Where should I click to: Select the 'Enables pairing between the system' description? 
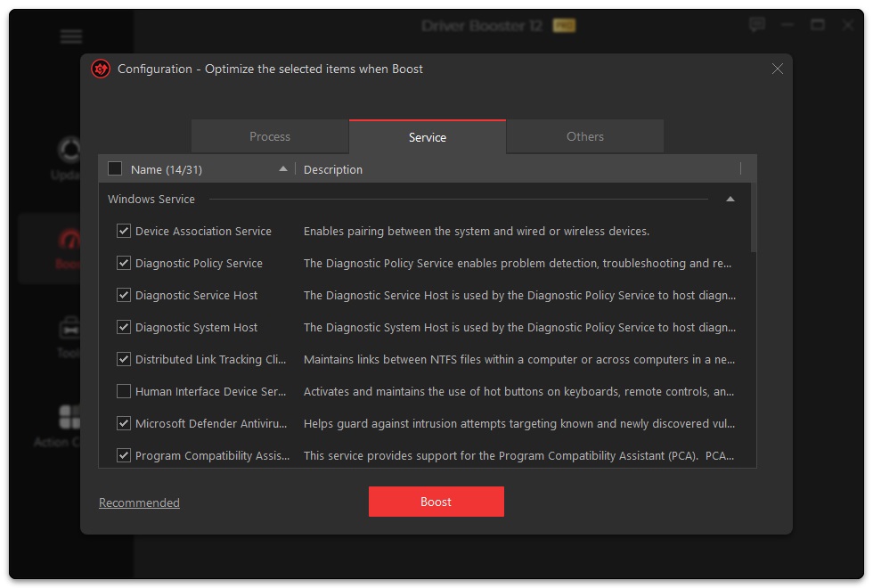(x=477, y=231)
